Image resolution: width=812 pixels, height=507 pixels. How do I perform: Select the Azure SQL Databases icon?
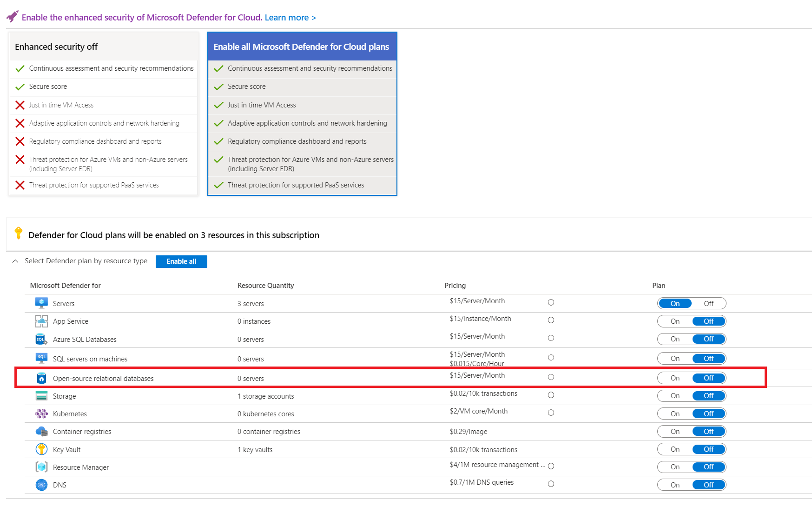[x=41, y=339]
